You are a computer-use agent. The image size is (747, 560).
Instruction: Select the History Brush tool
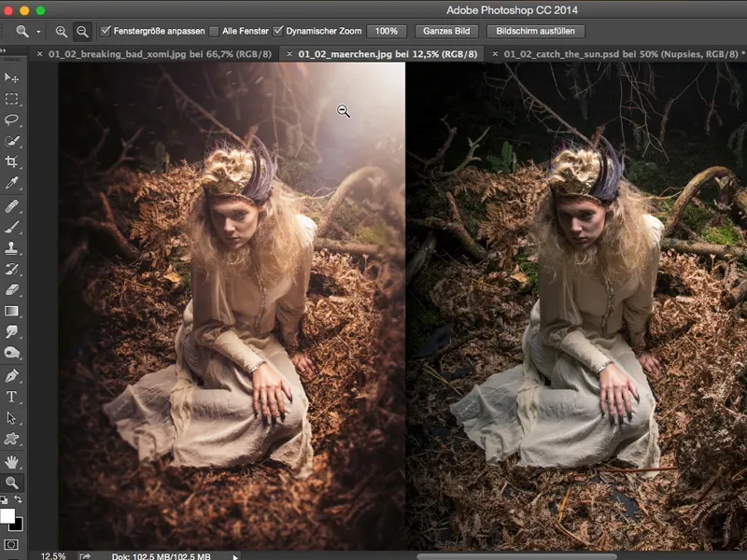point(11,269)
